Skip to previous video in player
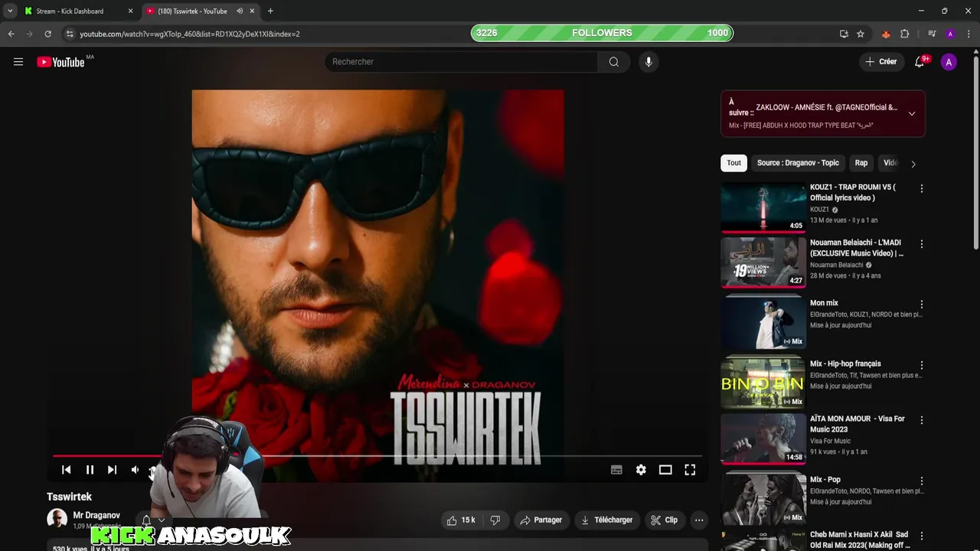This screenshot has width=980, height=551. pyautogui.click(x=66, y=470)
